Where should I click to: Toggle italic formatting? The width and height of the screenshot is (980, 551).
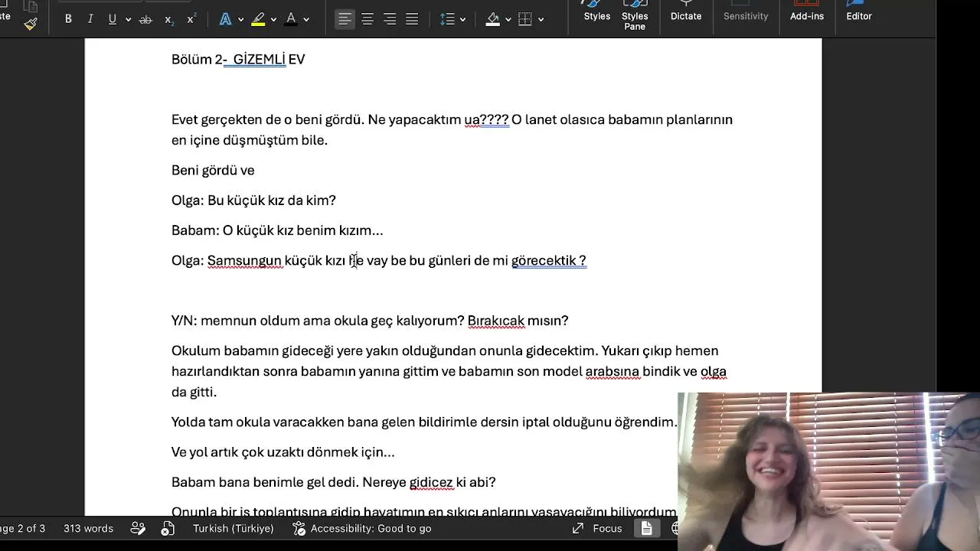[x=90, y=19]
